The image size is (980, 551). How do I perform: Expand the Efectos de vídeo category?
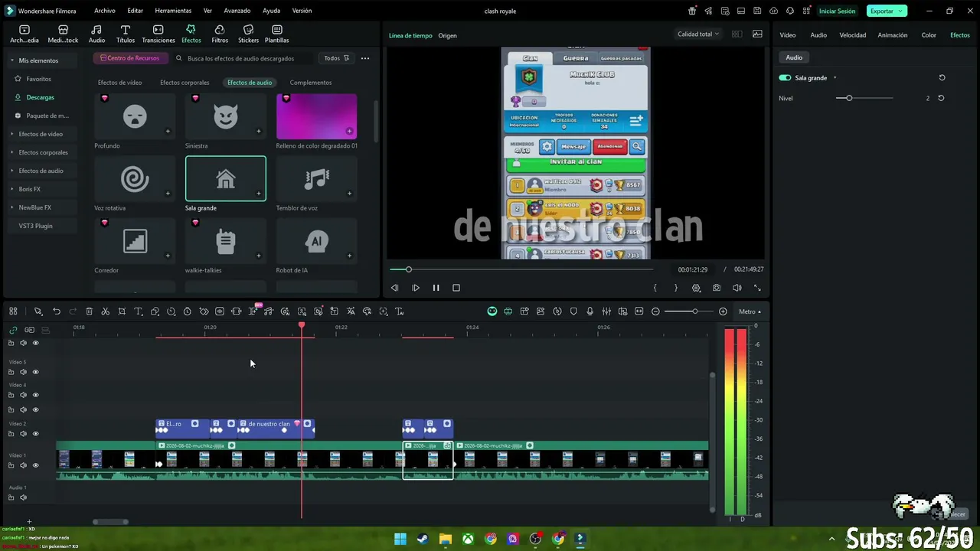pyautogui.click(x=11, y=134)
